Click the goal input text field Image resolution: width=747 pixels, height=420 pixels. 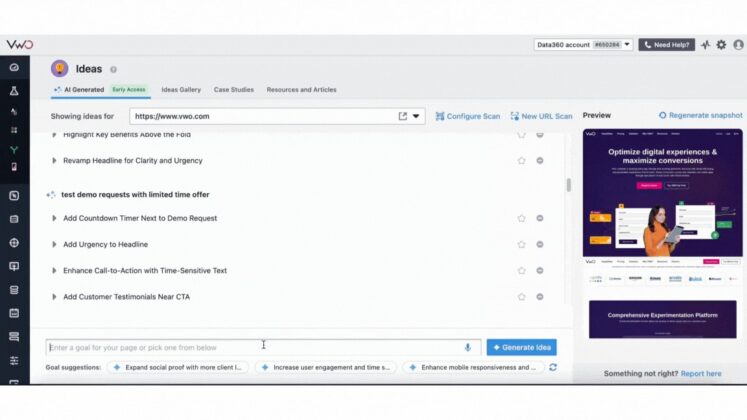[250, 347]
